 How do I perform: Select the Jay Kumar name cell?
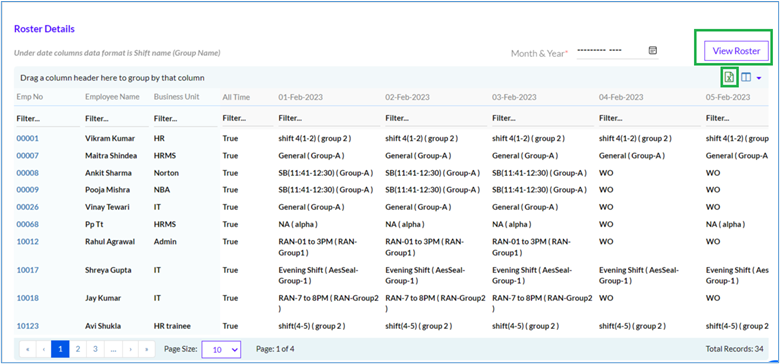pos(103,298)
